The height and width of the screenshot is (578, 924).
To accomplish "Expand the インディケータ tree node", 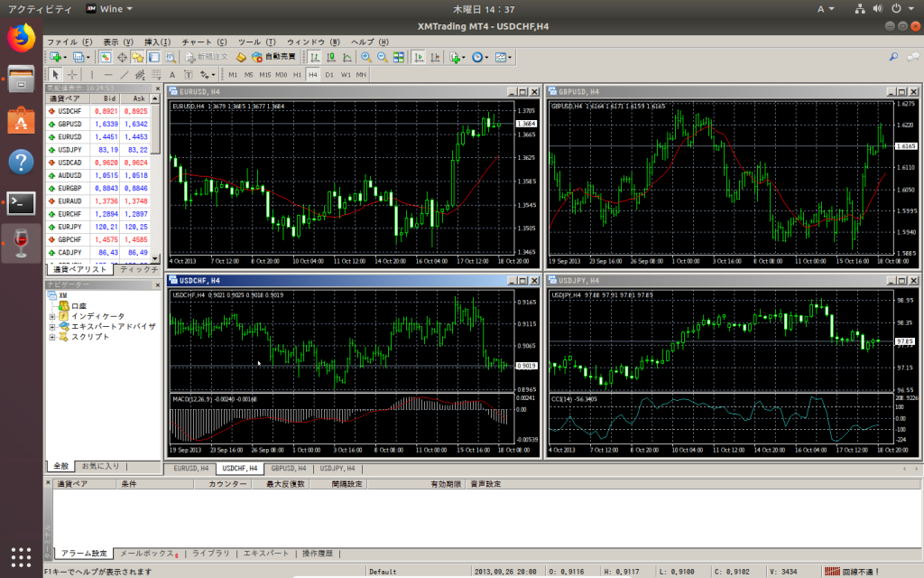I will 52,317.
